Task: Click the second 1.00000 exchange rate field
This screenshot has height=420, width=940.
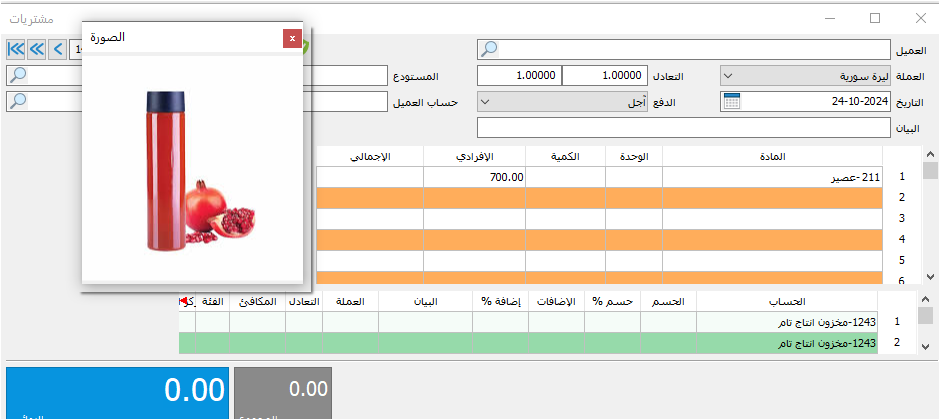Action: click(x=520, y=76)
